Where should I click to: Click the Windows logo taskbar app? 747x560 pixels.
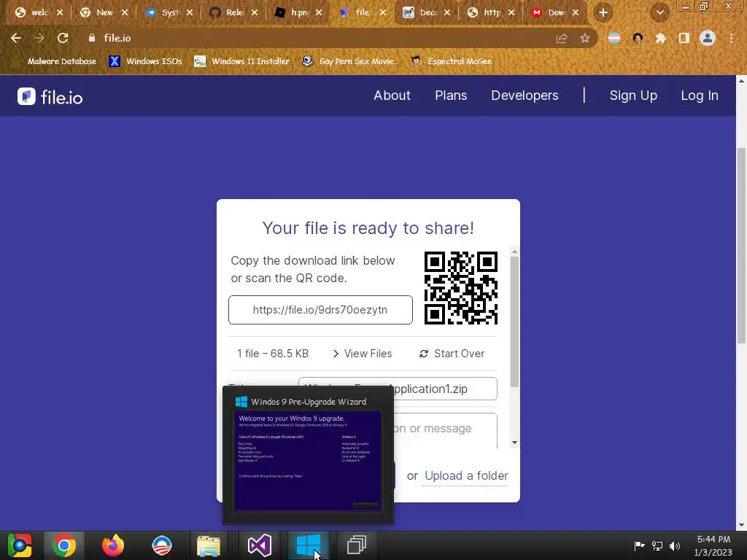tap(309, 545)
